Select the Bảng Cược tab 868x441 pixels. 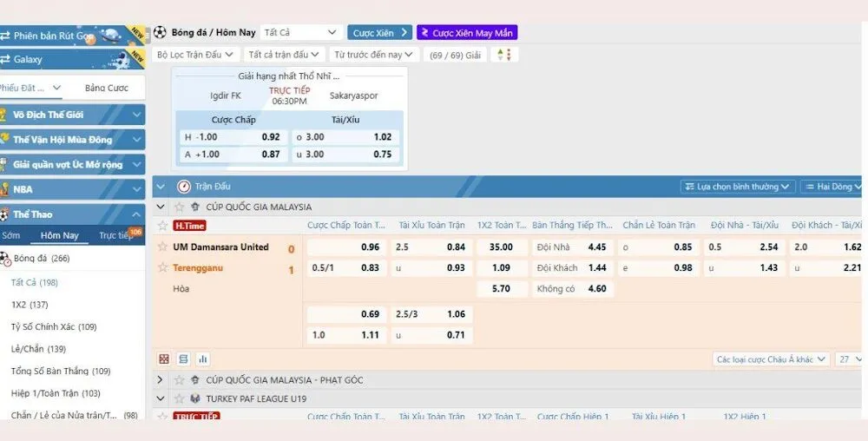click(107, 88)
